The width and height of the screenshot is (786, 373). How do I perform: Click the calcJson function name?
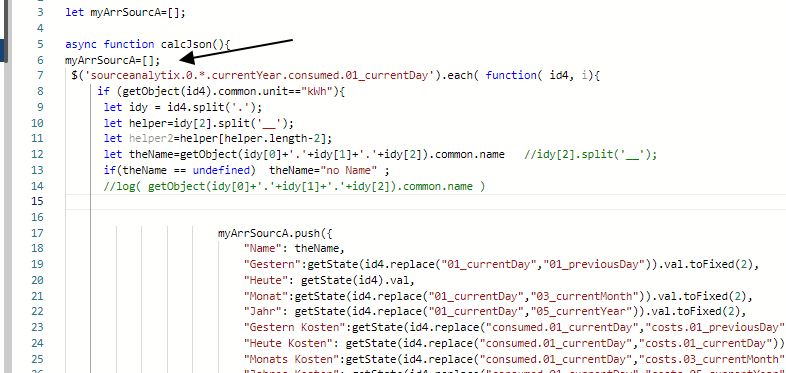186,44
